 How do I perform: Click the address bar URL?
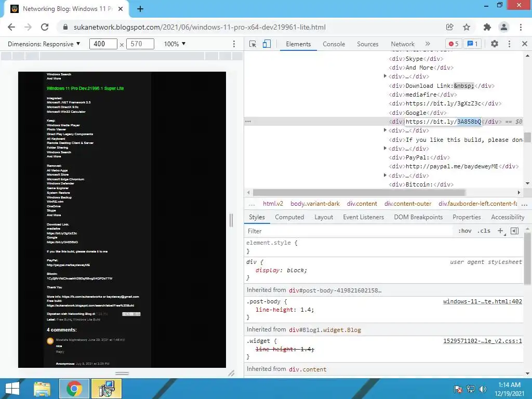(x=199, y=27)
